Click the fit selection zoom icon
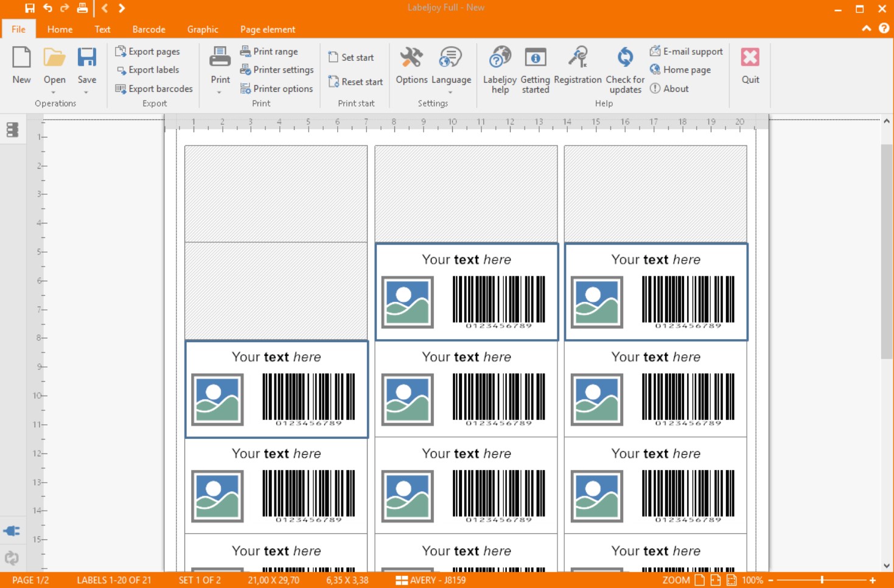 tap(732, 580)
